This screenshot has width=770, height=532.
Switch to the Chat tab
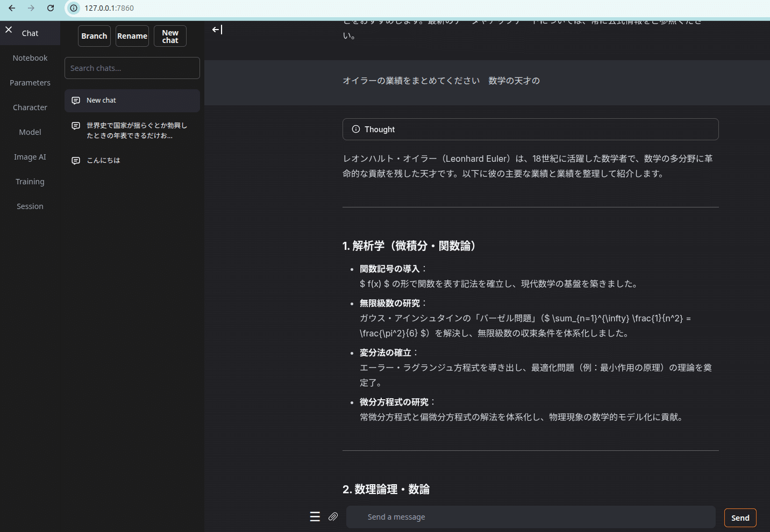30,33
